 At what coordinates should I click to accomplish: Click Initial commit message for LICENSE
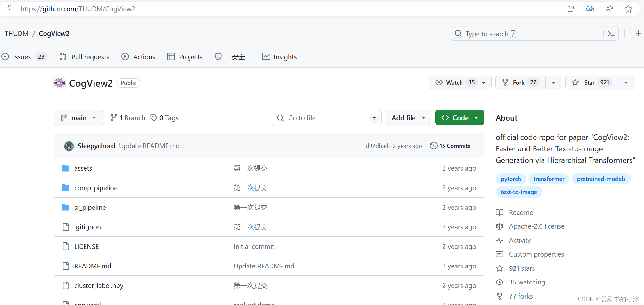[254, 247]
